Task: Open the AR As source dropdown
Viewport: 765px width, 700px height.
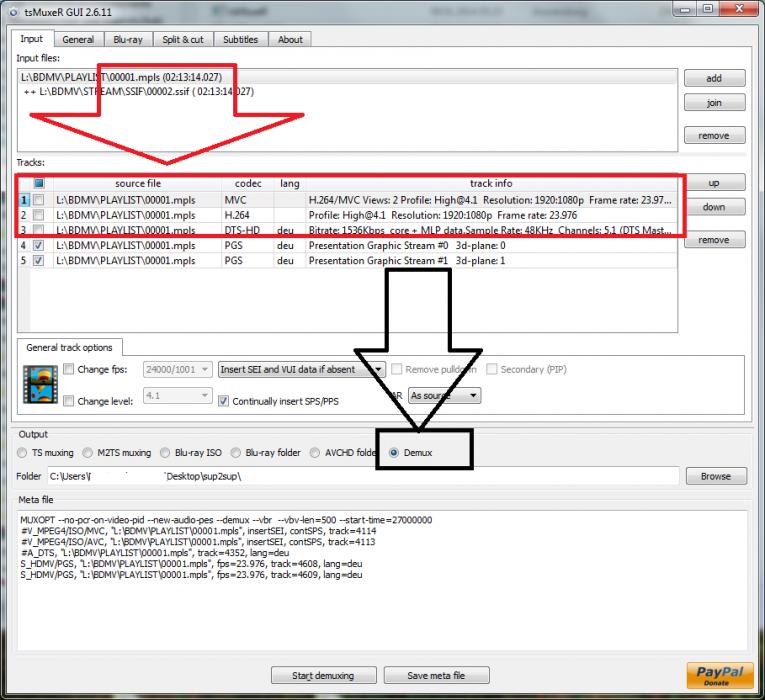Action: point(444,395)
